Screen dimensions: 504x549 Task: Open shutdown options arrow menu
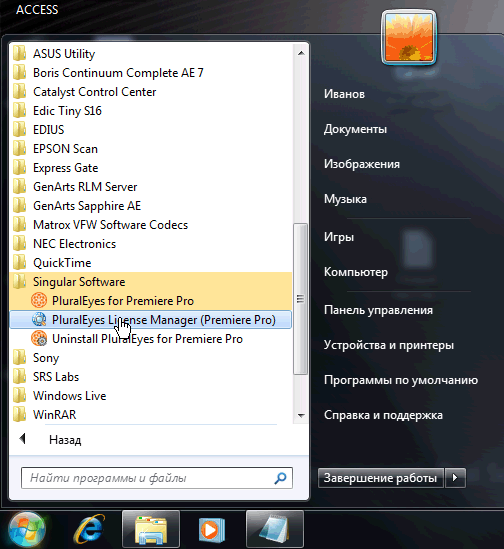point(455,478)
